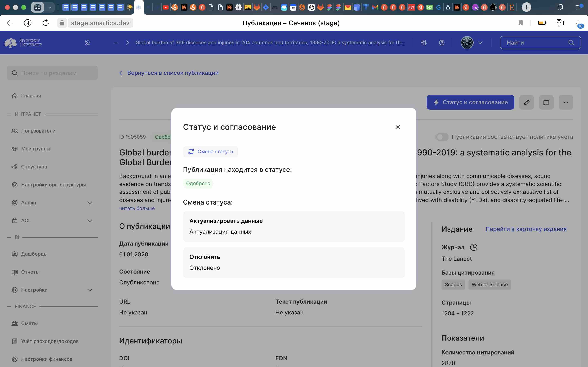Viewport: 588px width, 367px height.
Task: Toggle the publication policy compliance switch
Action: coord(442,136)
